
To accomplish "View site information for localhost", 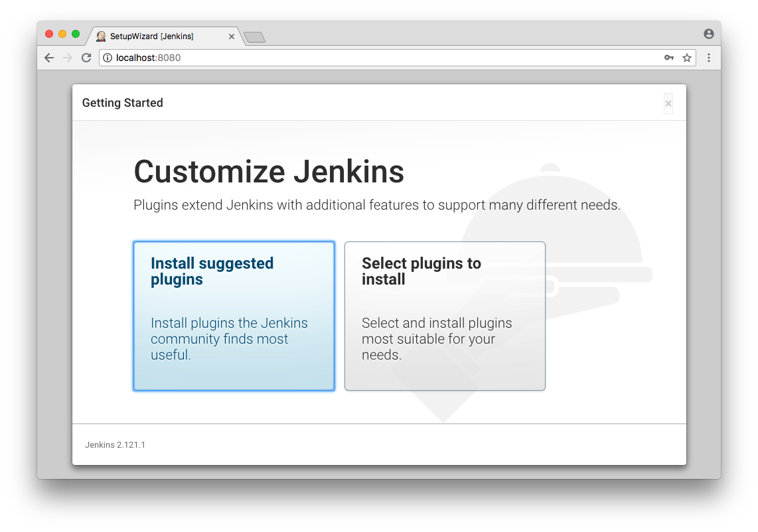I will tap(108, 58).
